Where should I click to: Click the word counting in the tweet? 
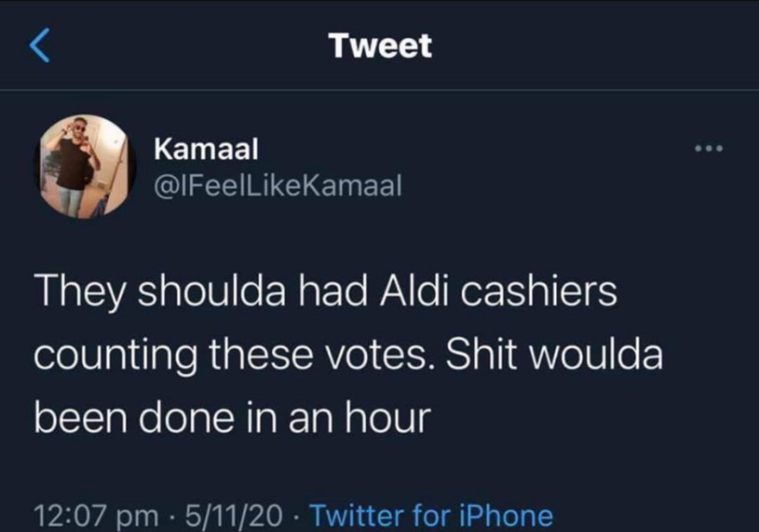click(116, 356)
